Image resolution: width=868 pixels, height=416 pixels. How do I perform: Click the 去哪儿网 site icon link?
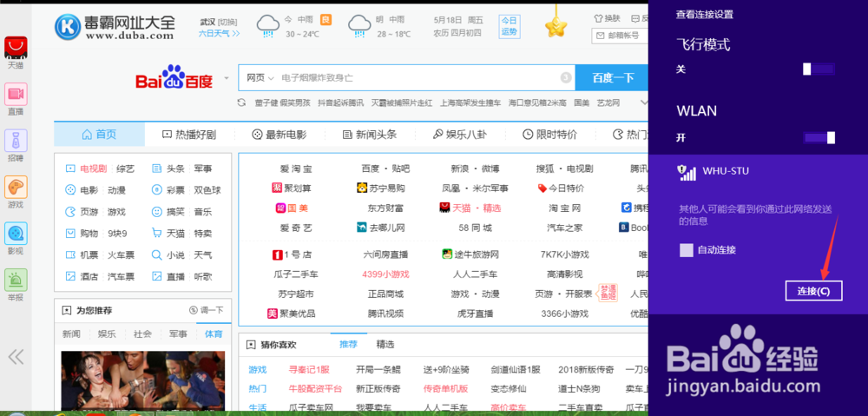(x=363, y=228)
